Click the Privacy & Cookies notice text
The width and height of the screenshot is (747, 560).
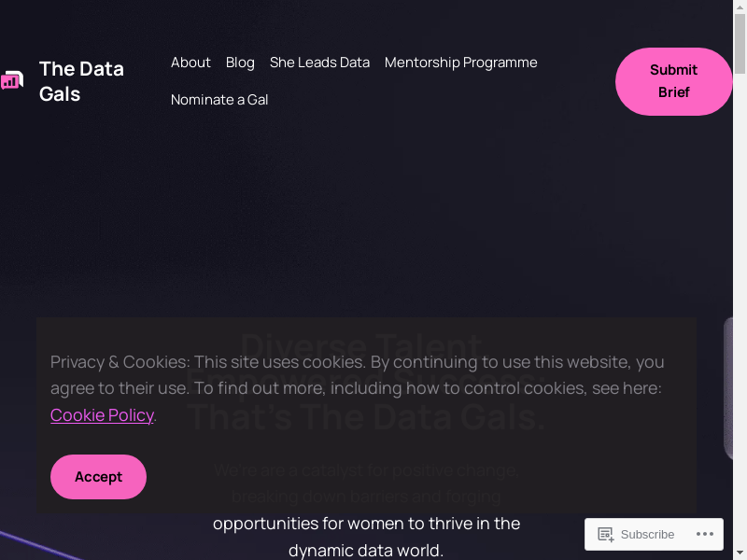357,374
